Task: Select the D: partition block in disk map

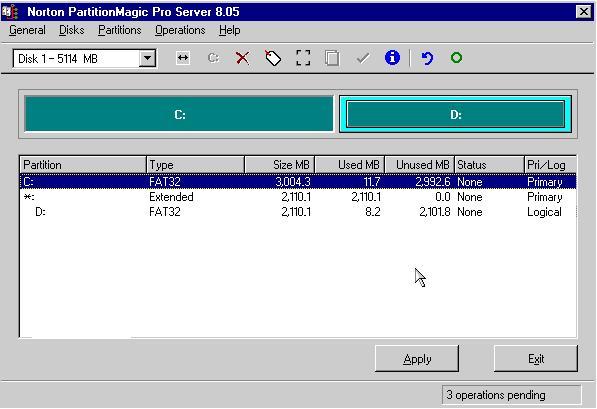Action: tap(455, 114)
